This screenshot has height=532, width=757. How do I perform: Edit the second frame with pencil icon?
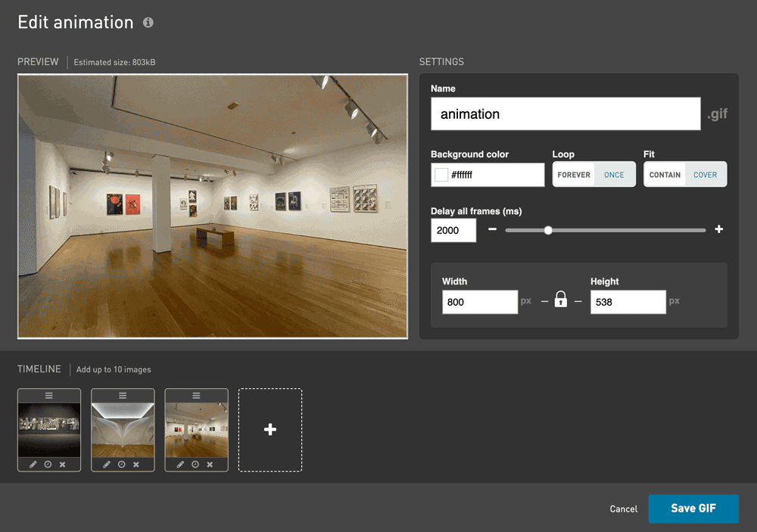click(107, 465)
